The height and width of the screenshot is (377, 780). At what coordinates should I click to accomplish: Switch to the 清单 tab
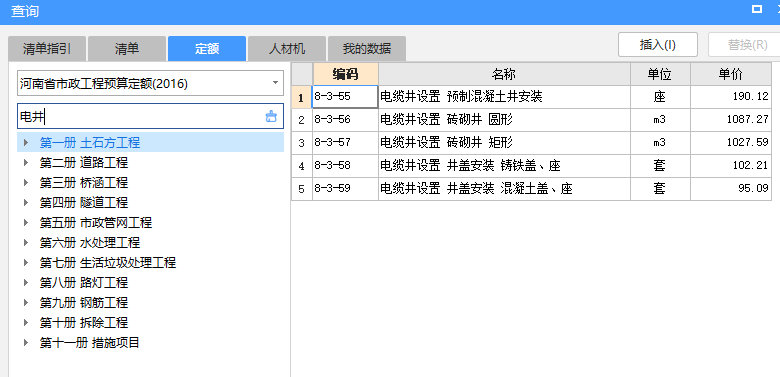coord(127,49)
